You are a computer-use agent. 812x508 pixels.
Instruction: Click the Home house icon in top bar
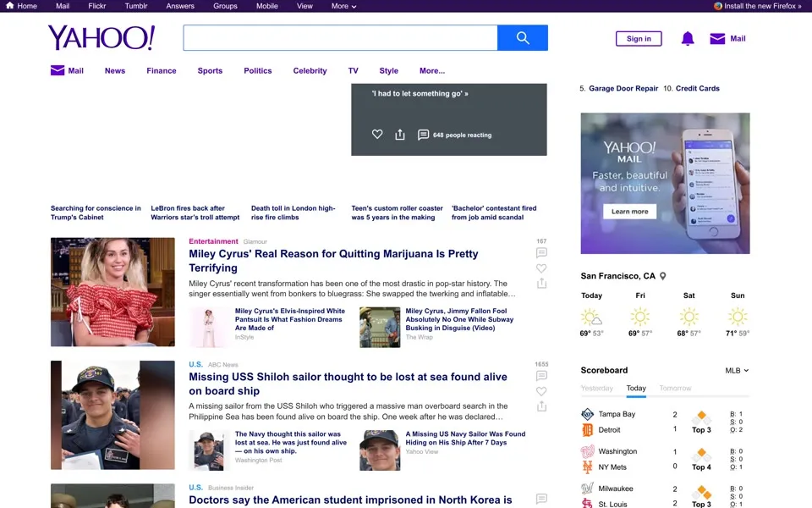(10, 6)
